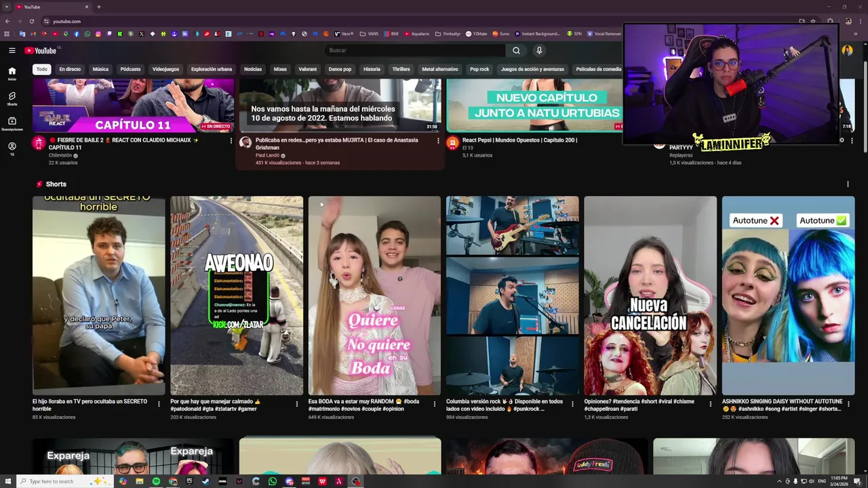Open the 'AWEONAO' GTA short thumbnail
The width and height of the screenshot is (868, 488).
point(237,296)
